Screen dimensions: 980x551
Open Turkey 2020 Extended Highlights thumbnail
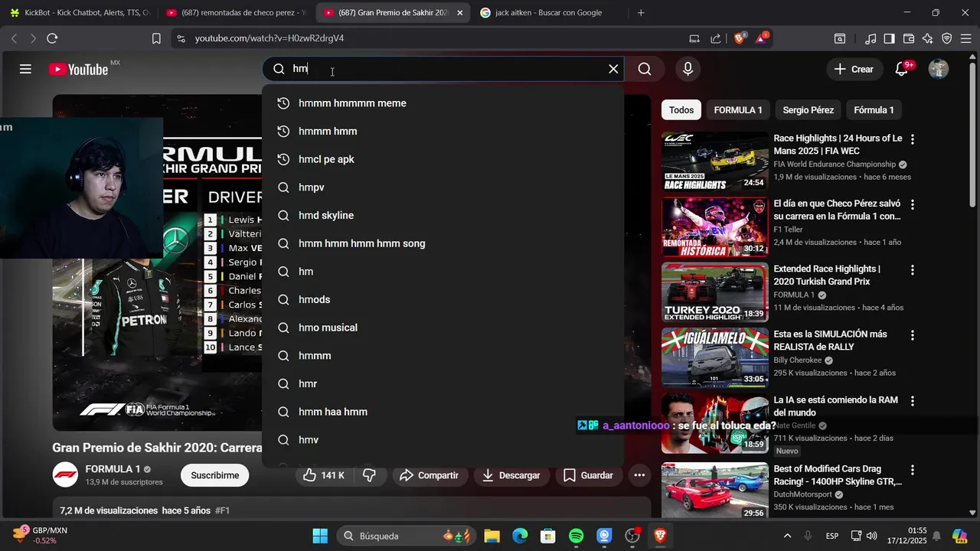coord(714,292)
